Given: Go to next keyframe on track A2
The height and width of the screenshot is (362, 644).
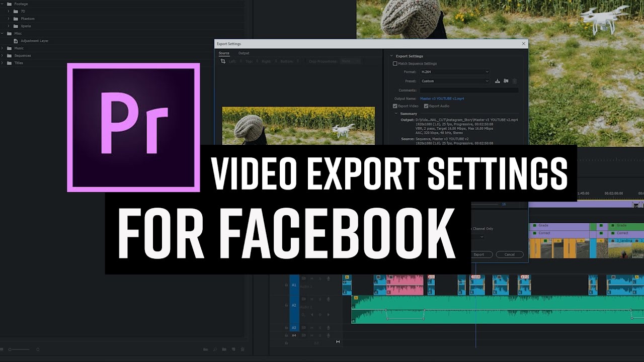Looking at the screenshot, I should pyautogui.click(x=328, y=315).
